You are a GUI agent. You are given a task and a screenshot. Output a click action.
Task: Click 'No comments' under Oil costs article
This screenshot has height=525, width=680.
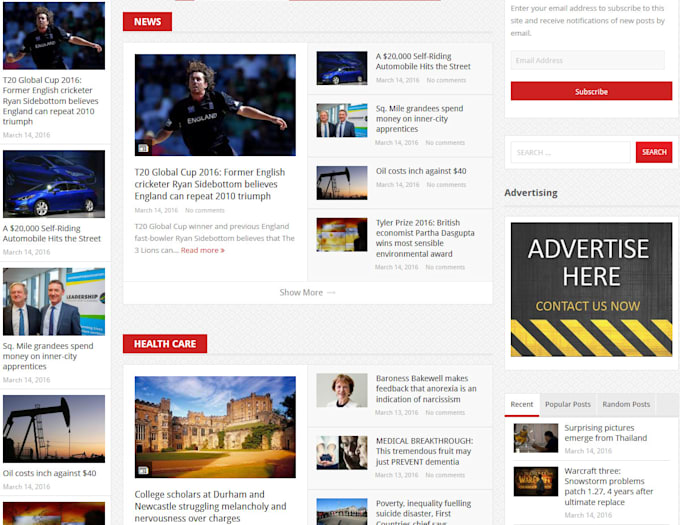click(x=446, y=185)
